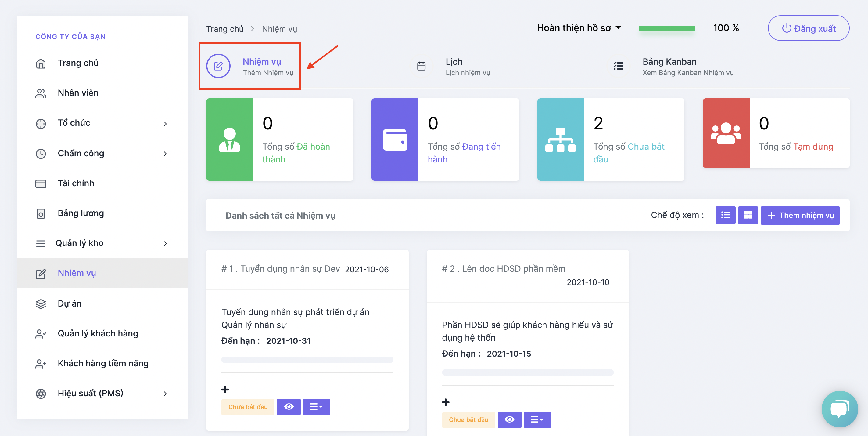Image resolution: width=868 pixels, height=436 pixels.
Task: Click progress bar on Tuyển dụng nhân sự Dev card
Action: 307,359
